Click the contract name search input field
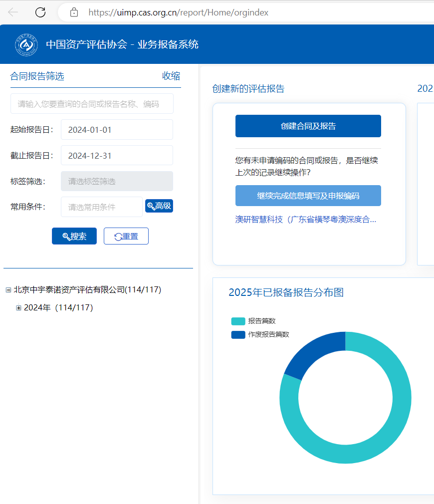Screen dimensions: 434x504 tap(92, 104)
